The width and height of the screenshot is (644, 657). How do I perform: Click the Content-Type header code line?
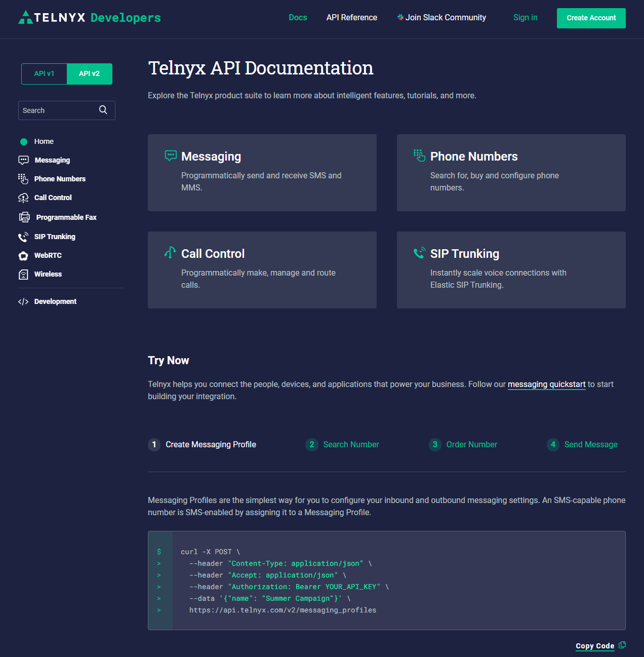pyautogui.click(x=280, y=564)
